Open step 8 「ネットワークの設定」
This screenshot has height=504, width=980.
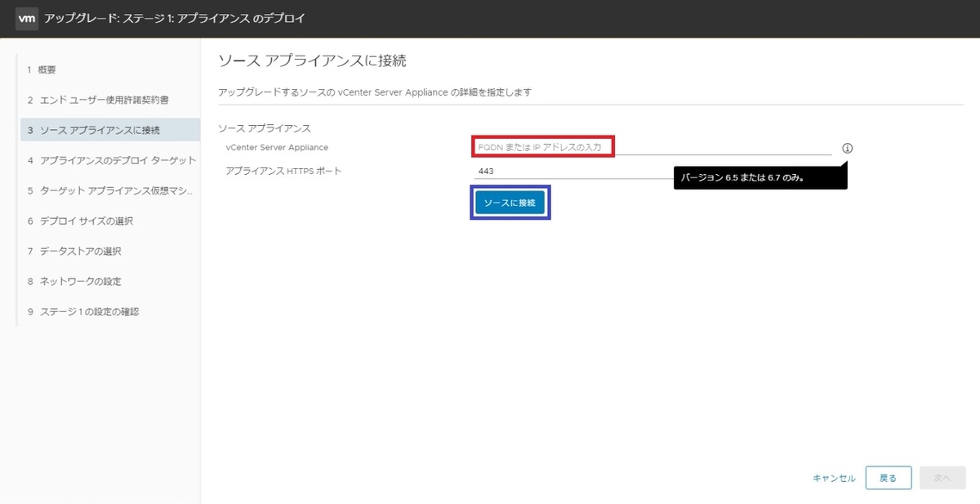(x=75, y=281)
